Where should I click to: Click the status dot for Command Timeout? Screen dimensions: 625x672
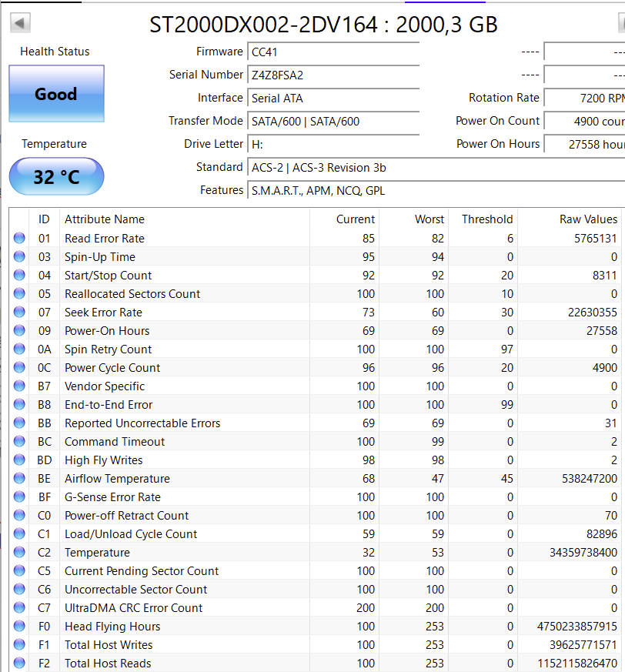pos(19,441)
